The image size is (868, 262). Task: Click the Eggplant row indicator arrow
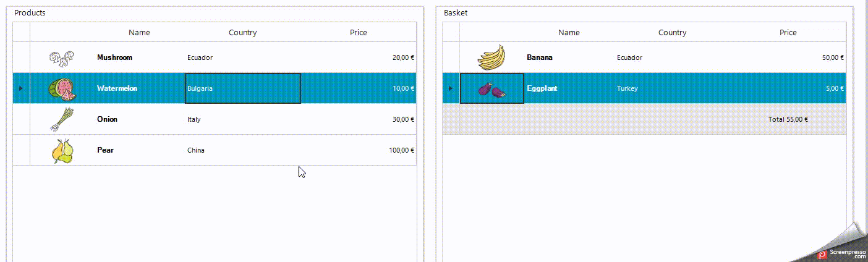tap(451, 88)
